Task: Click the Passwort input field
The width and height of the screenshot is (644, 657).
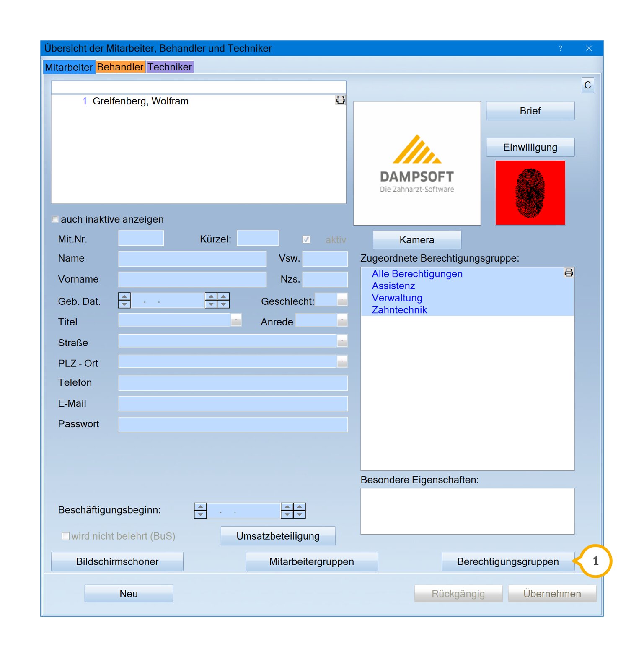Action: tap(233, 424)
